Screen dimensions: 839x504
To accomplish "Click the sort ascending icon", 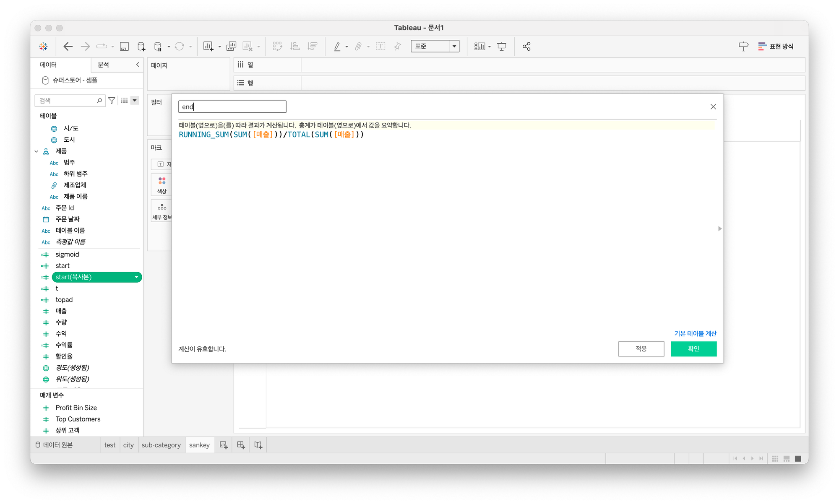I will click(x=295, y=47).
